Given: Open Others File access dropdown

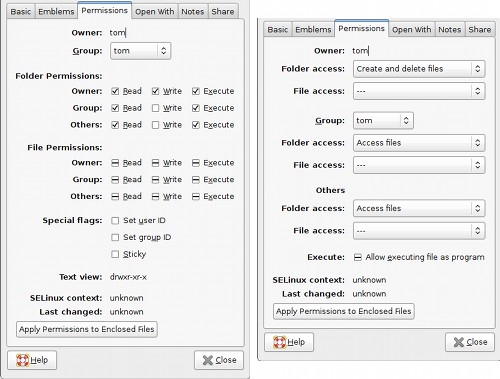Looking at the screenshot, I should (x=419, y=231).
